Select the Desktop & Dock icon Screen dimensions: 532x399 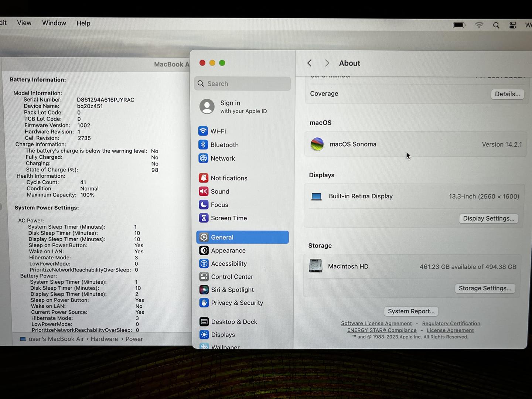[204, 322]
